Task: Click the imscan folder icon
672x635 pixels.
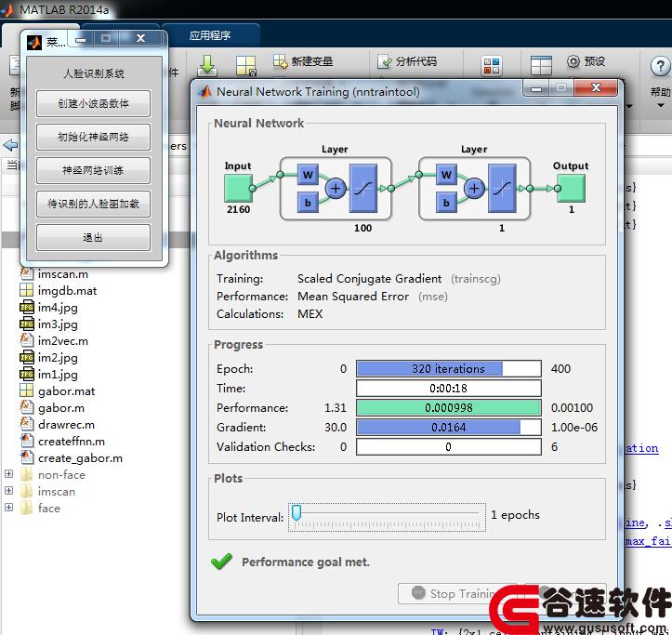Action: pyautogui.click(x=27, y=492)
